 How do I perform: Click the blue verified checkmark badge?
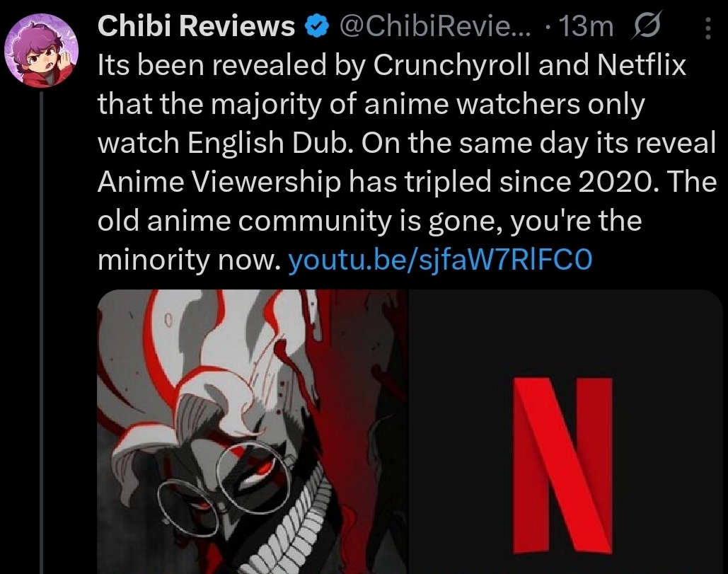coord(317,27)
